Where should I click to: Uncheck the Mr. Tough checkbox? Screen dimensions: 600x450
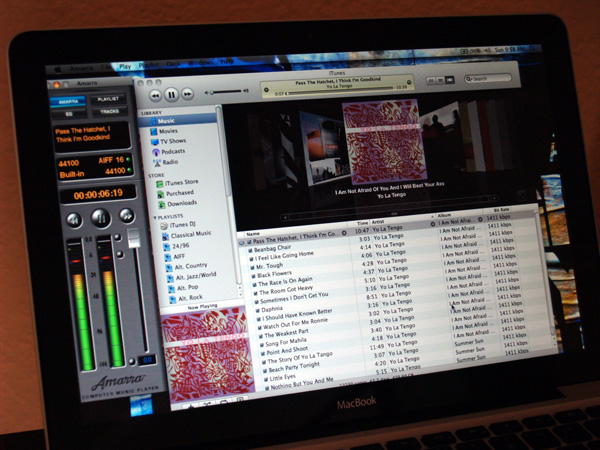point(253,268)
